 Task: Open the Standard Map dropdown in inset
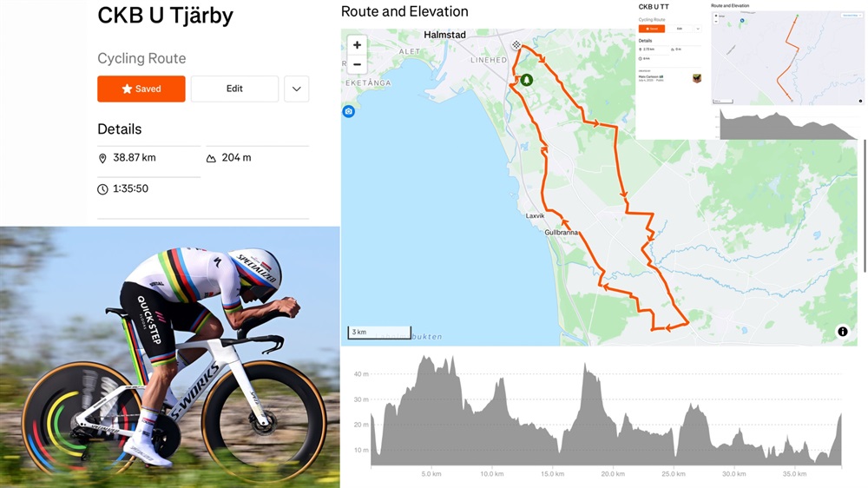(852, 16)
